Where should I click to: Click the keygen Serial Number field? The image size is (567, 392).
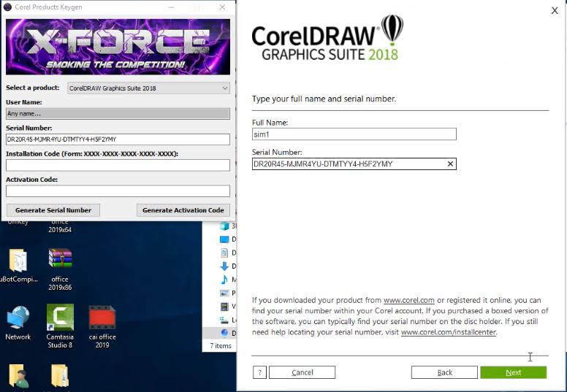tap(118, 139)
